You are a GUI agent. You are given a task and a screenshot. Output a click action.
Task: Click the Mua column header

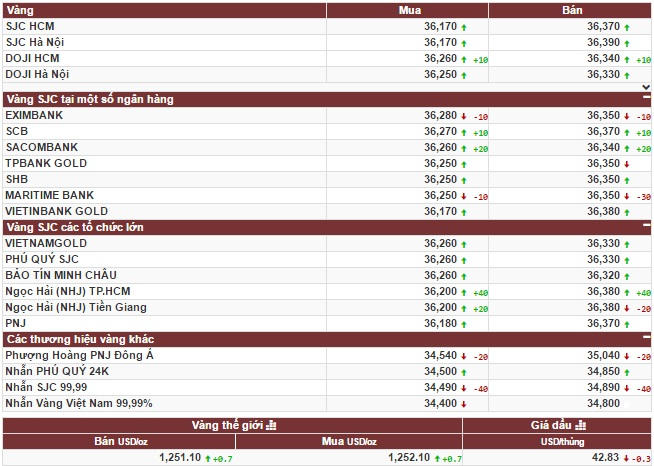tap(409, 11)
